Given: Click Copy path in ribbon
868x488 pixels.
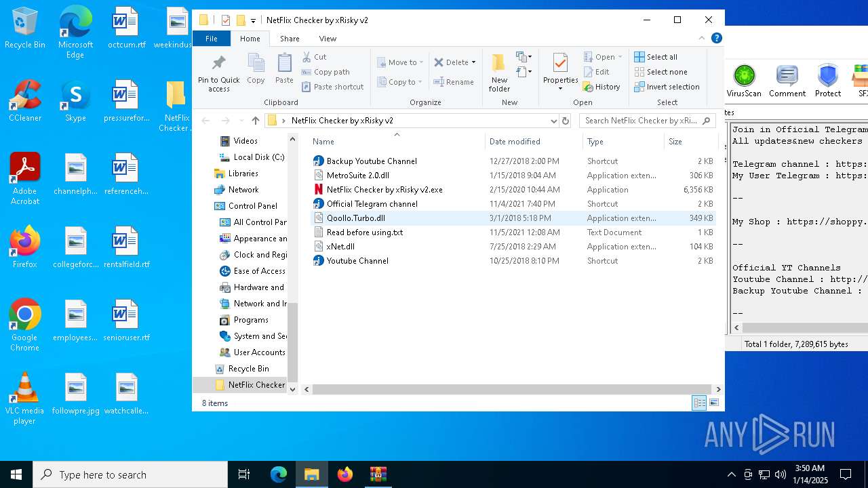Looking at the screenshot, I should [325, 72].
